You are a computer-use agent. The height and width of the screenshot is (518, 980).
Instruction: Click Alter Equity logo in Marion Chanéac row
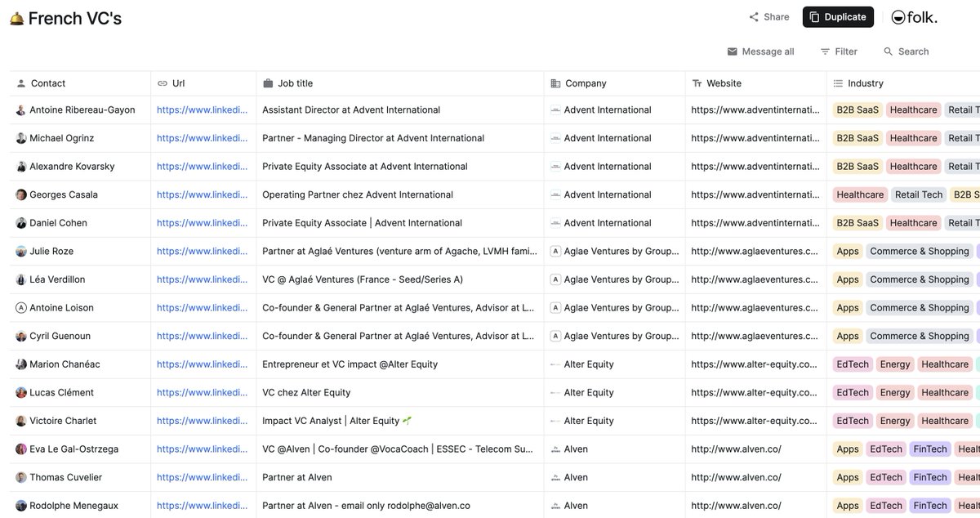click(x=555, y=364)
